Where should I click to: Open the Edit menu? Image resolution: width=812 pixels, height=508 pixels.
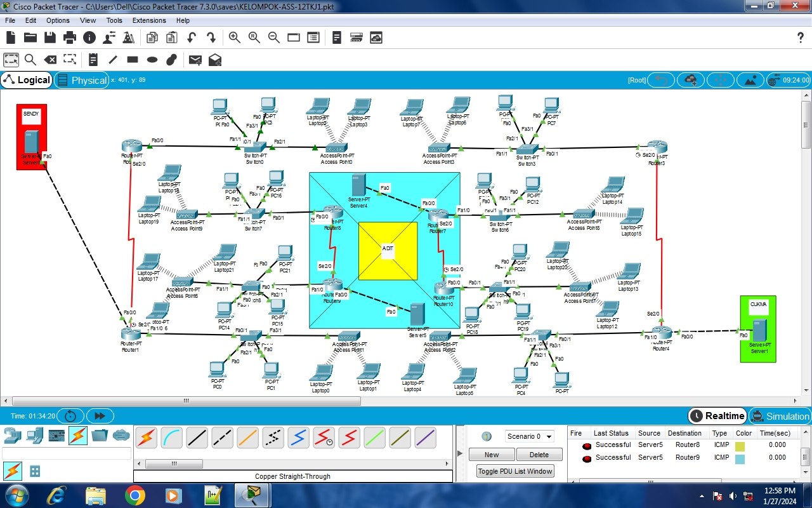pos(30,20)
